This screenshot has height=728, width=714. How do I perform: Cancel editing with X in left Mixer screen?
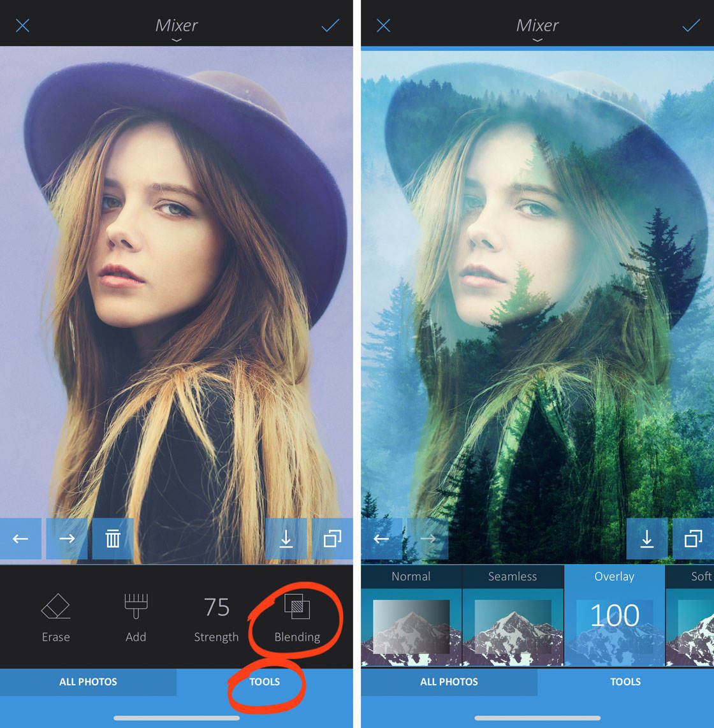tap(22, 25)
